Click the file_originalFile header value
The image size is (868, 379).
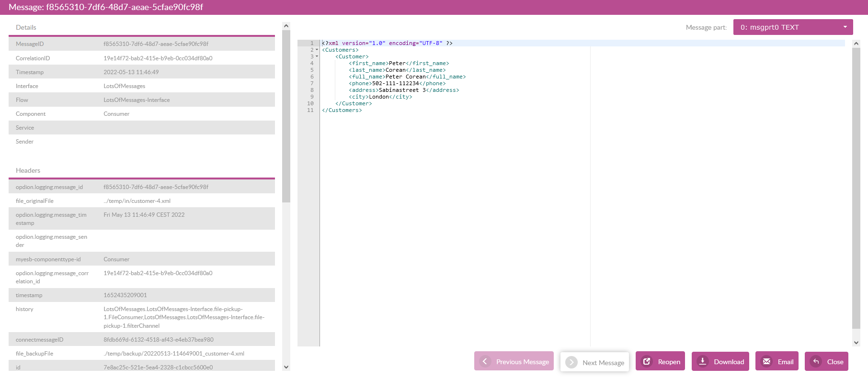[x=137, y=201]
